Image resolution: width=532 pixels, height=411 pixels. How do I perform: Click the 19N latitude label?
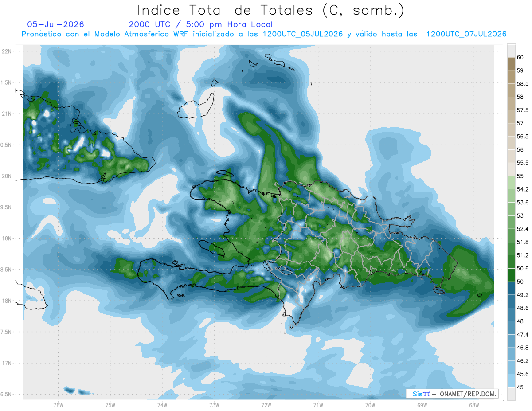coord(7,239)
